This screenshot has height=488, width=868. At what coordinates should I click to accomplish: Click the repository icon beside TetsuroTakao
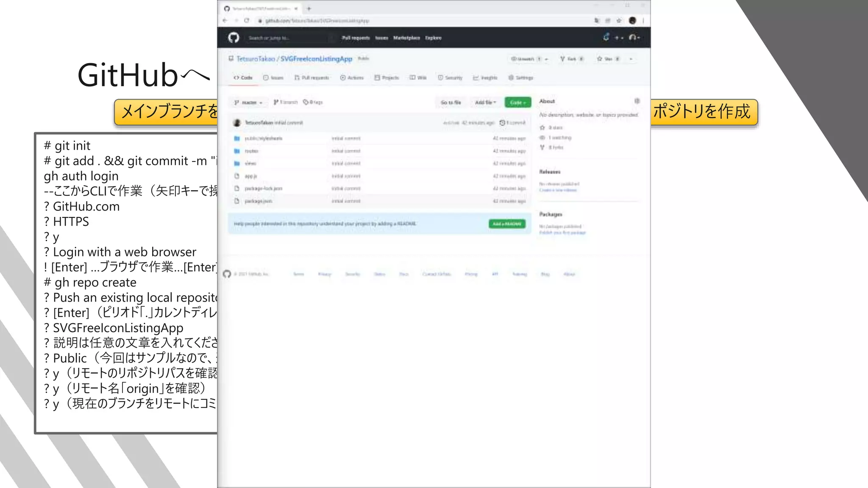coord(231,58)
